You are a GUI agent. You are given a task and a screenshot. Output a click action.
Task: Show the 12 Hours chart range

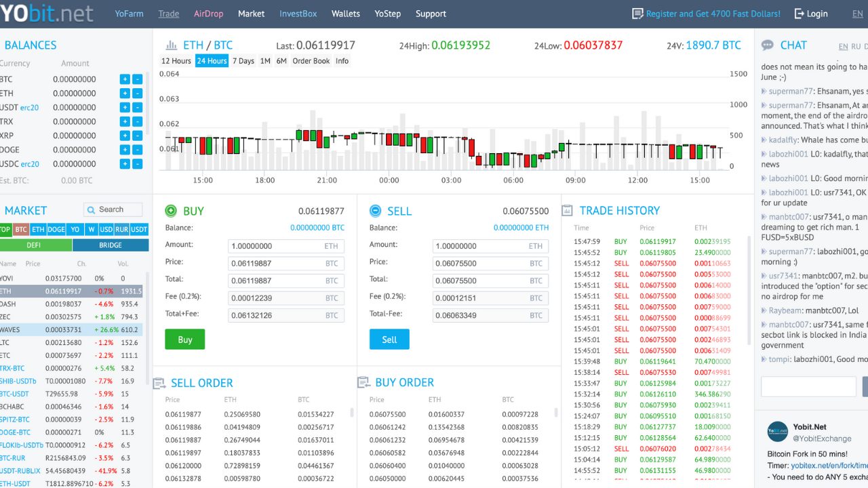pos(176,61)
